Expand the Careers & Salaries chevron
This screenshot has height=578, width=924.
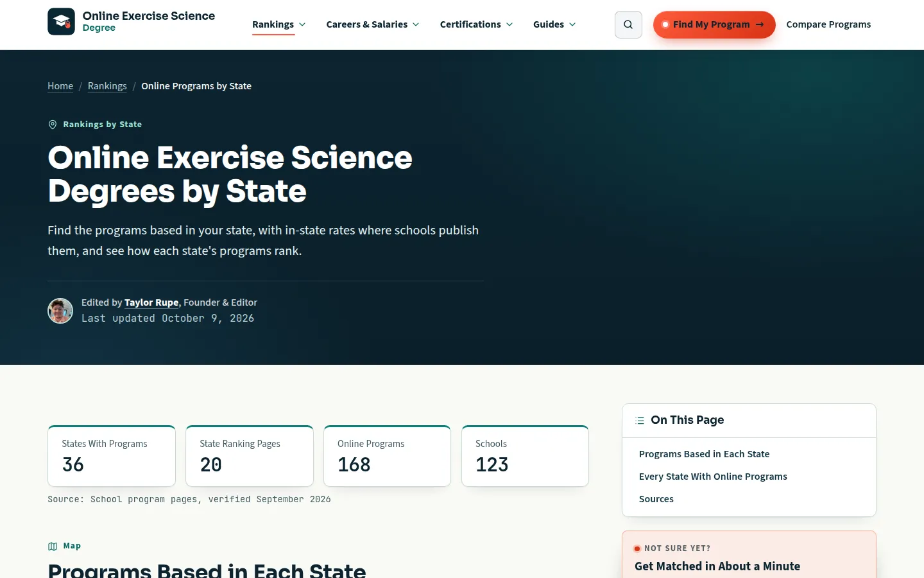tap(416, 24)
